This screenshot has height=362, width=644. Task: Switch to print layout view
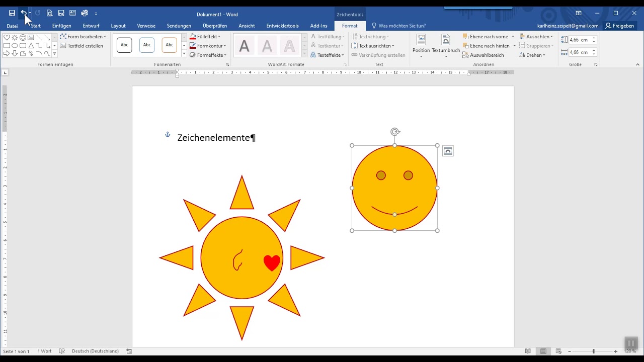pos(543,351)
